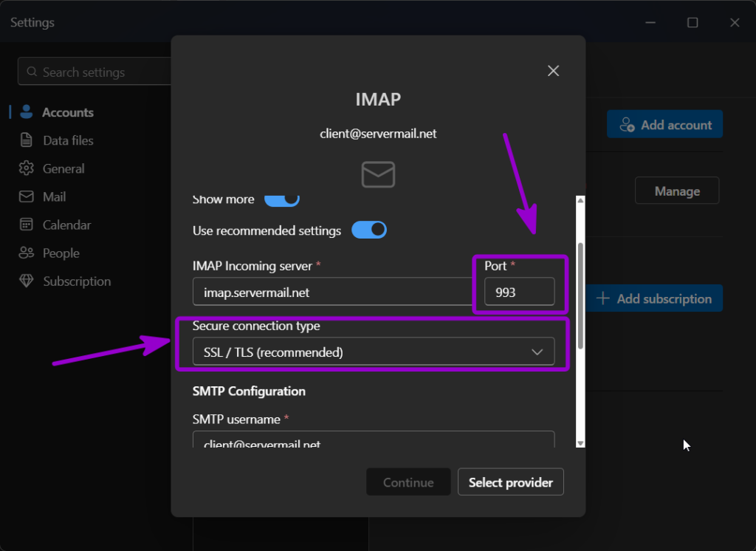Click the dialog scrollbar down arrow
Image resolution: width=756 pixels, height=551 pixels.
coord(580,443)
